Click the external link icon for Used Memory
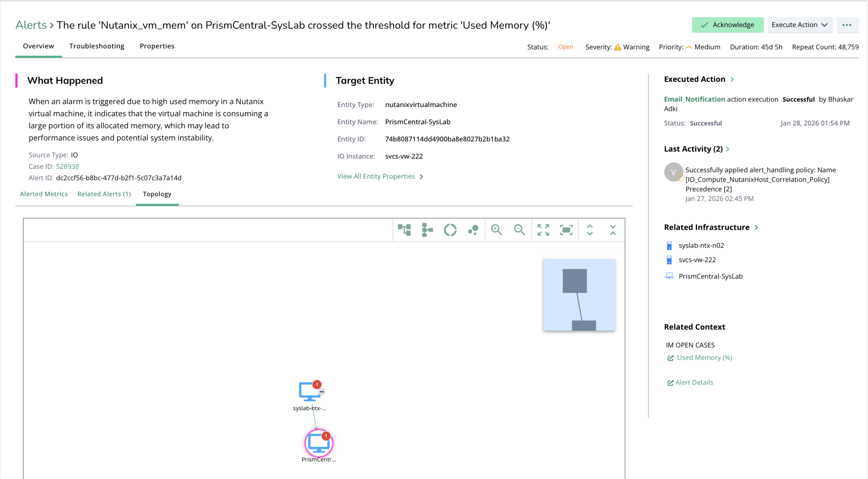 point(670,358)
